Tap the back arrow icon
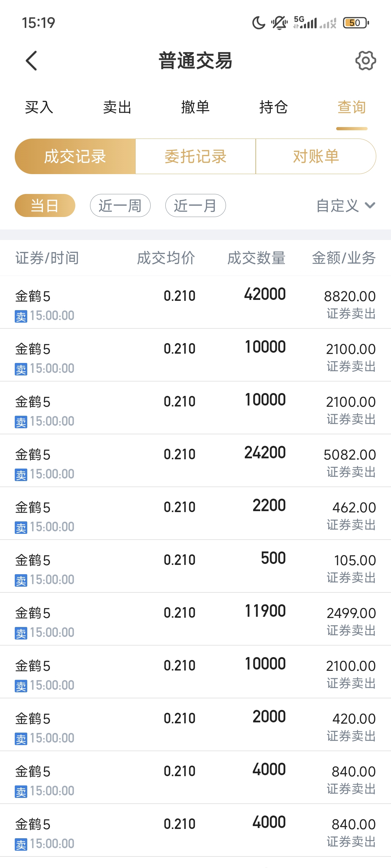The height and width of the screenshot is (868, 391). tap(31, 61)
